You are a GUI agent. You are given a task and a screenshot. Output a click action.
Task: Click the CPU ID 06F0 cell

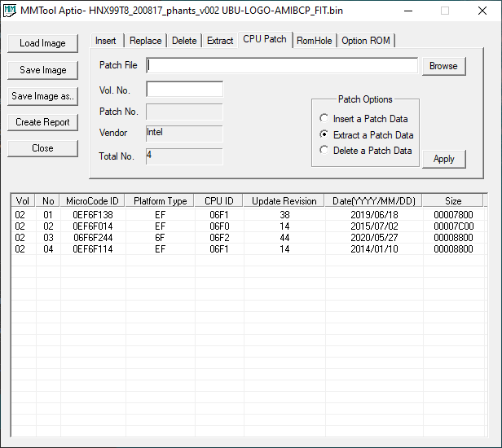[219, 226]
